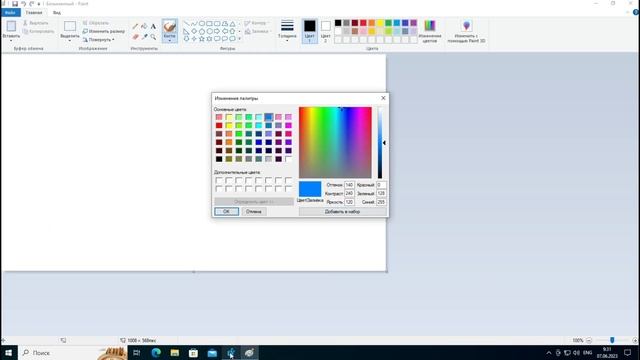
Task: Click Добавить в набор button
Action: (x=342, y=211)
